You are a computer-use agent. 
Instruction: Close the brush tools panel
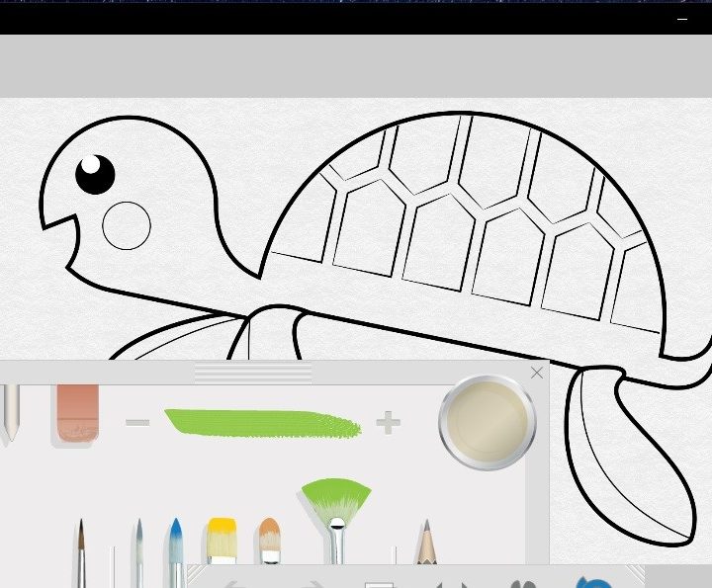[537, 373]
